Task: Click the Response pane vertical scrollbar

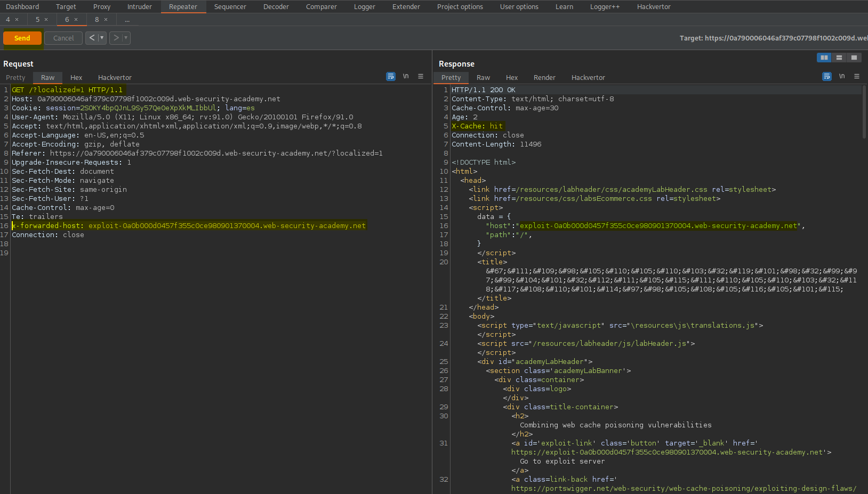Action: point(864,112)
